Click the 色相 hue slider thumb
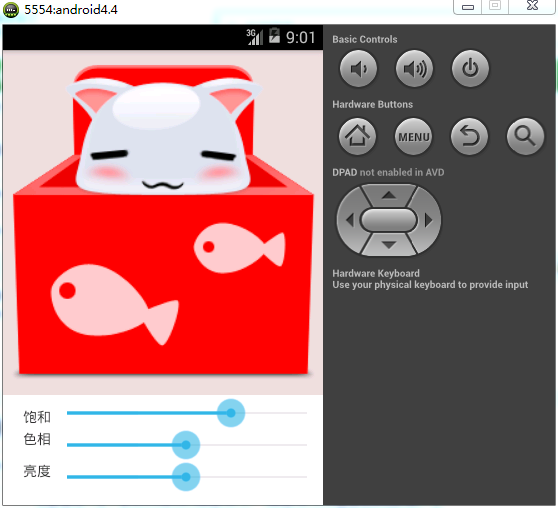Viewport: 558px width, 508px height. pyautogui.click(x=186, y=445)
